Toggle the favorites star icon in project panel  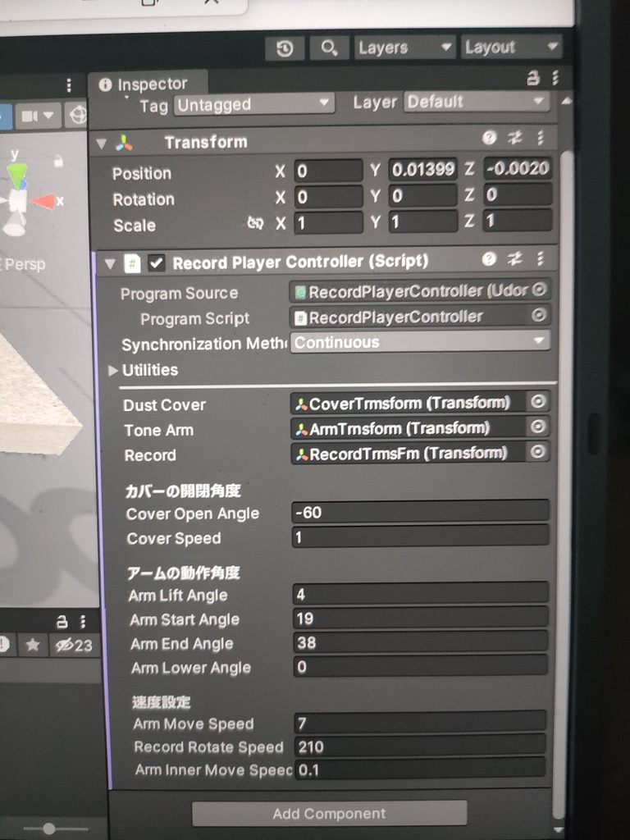33,645
